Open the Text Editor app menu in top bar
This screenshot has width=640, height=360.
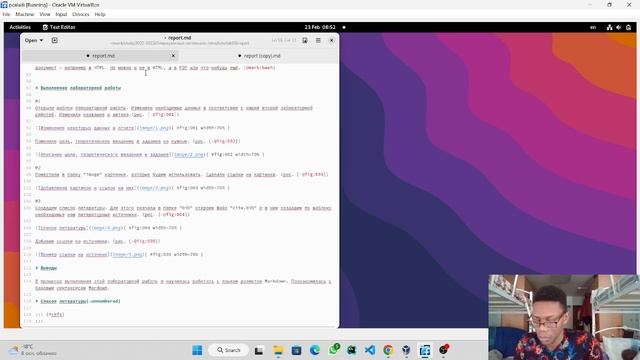[x=59, y=27]
